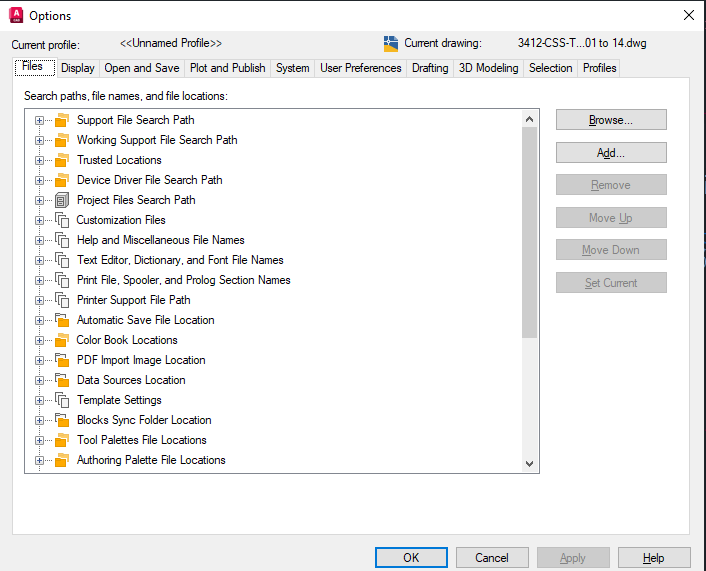Click the Trusted Locations folder icon

pos(62,160)
